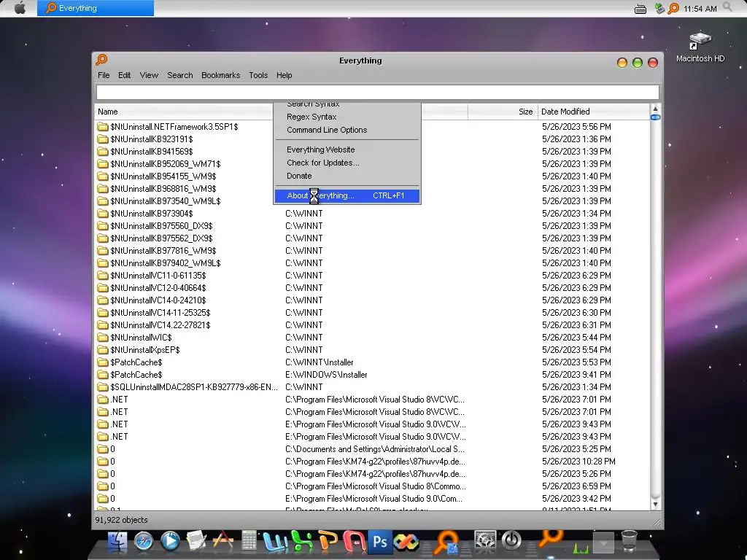Open the Bookmarks menu
747x560 pixels.
point(220,75)
